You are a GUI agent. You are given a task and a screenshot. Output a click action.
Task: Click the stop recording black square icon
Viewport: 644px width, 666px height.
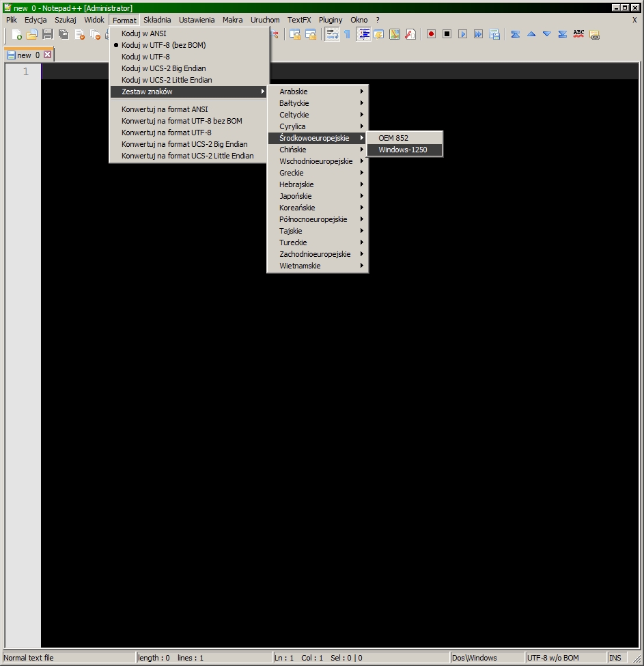coord(447,34)
